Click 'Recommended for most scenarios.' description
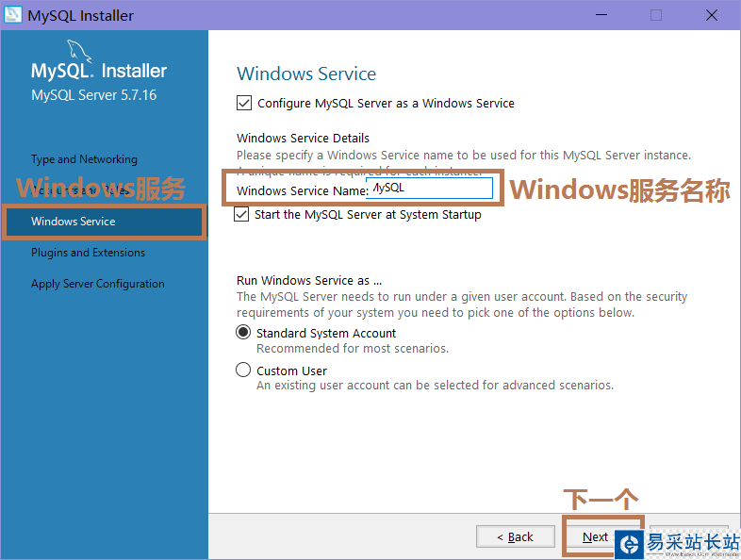Image resolution: width=741 pixels, height=560 pixels. click(x=353, y=348)
